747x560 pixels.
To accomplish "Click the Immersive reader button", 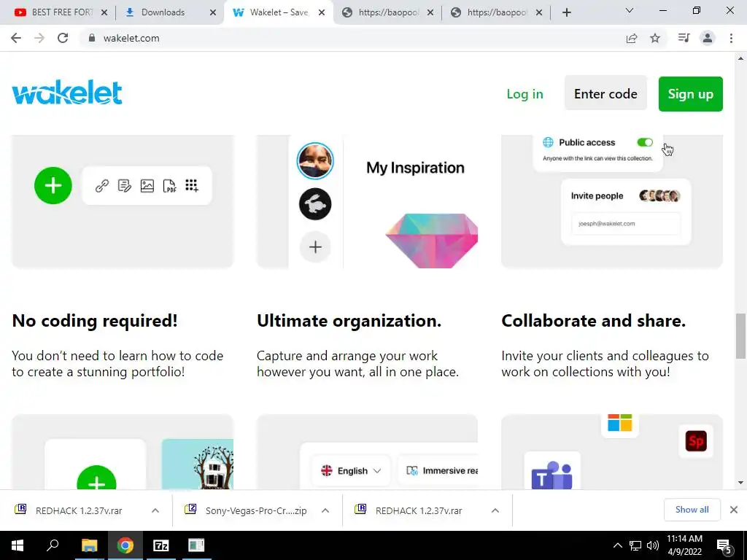I will coord(438,471).
